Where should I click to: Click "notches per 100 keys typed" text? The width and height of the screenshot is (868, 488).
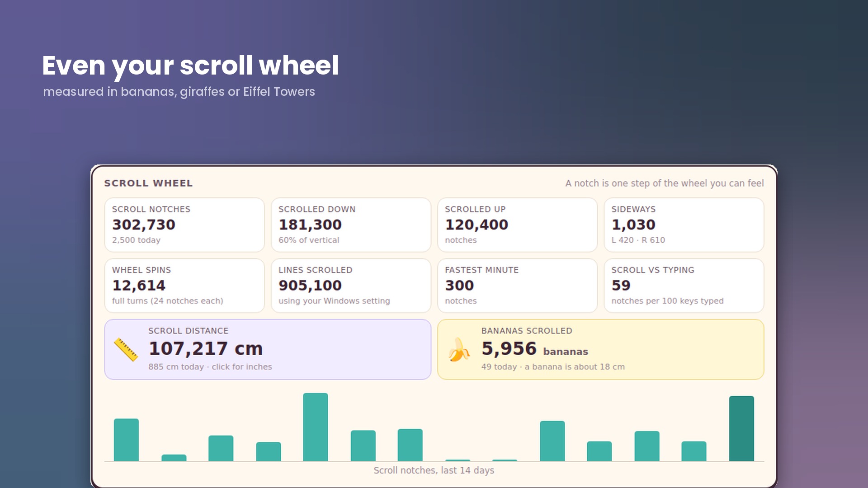667,301
